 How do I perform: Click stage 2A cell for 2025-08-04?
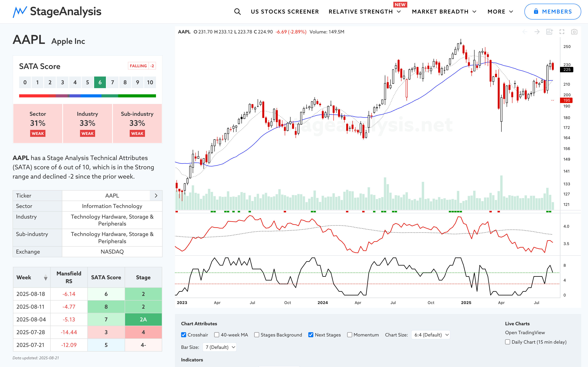pyautogui.click(x=143, y=319)
